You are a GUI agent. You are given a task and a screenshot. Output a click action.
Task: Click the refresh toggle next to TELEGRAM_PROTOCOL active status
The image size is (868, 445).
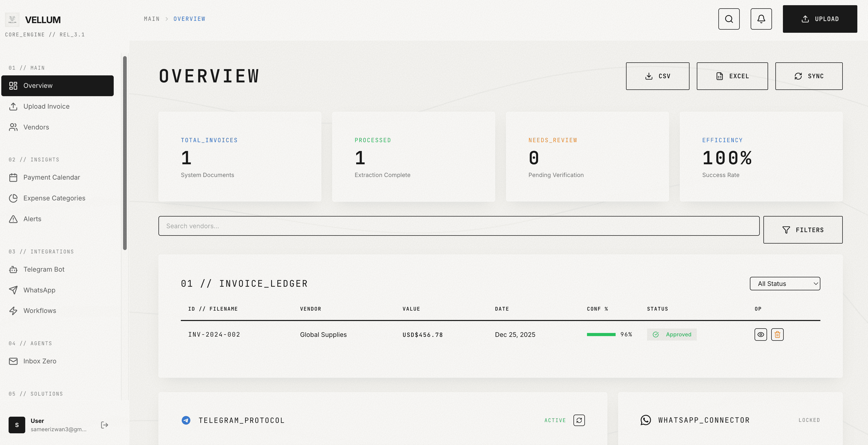pyautogui.click(x=579, y=420)
